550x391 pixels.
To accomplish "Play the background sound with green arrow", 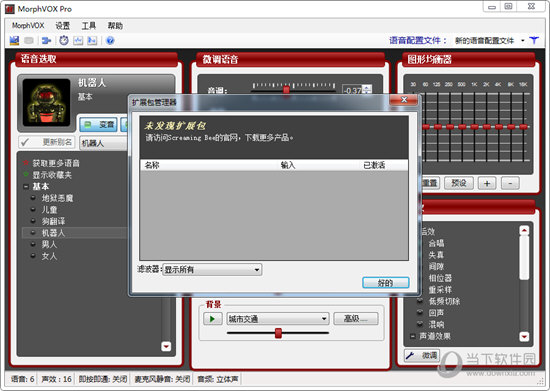I will 213,319.
